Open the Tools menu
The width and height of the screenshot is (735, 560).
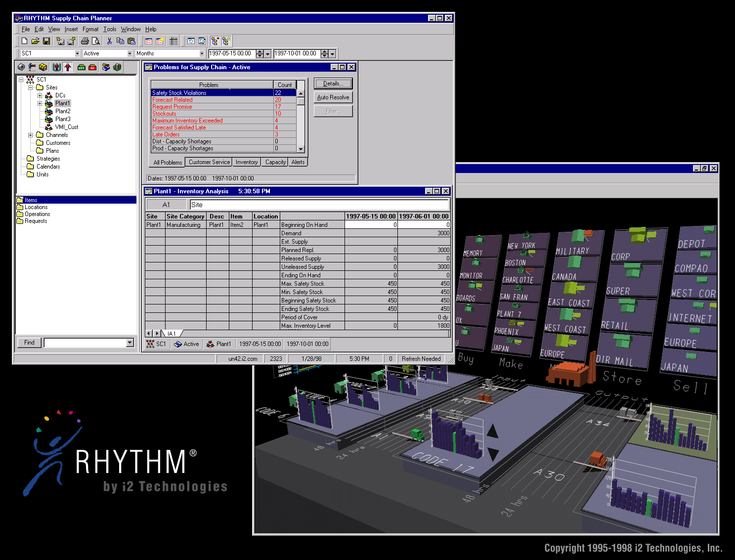point(110,29)
